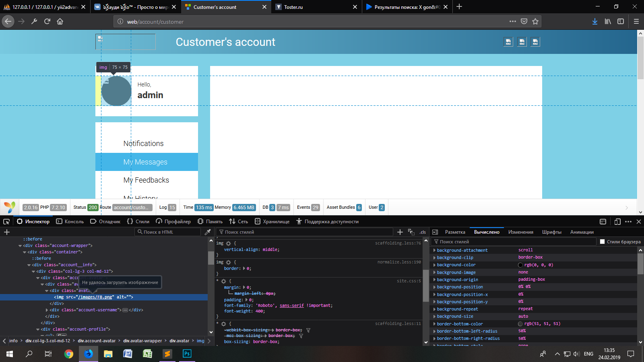Click the Поиск в HTML search field

[x=167, y=232]
